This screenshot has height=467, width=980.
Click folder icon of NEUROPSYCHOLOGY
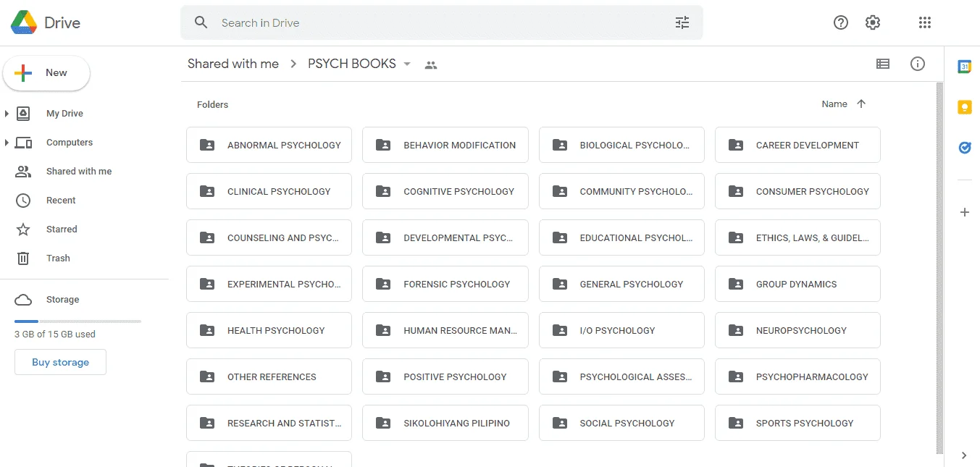736,330
